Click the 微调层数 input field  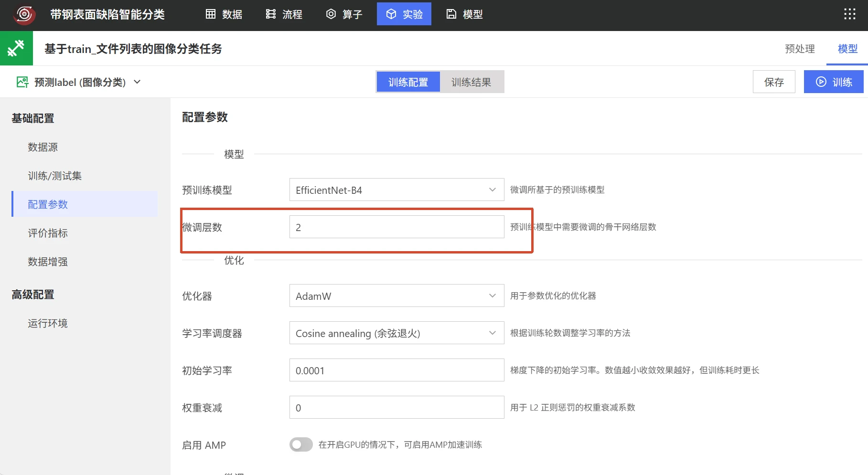click(396, 227)
